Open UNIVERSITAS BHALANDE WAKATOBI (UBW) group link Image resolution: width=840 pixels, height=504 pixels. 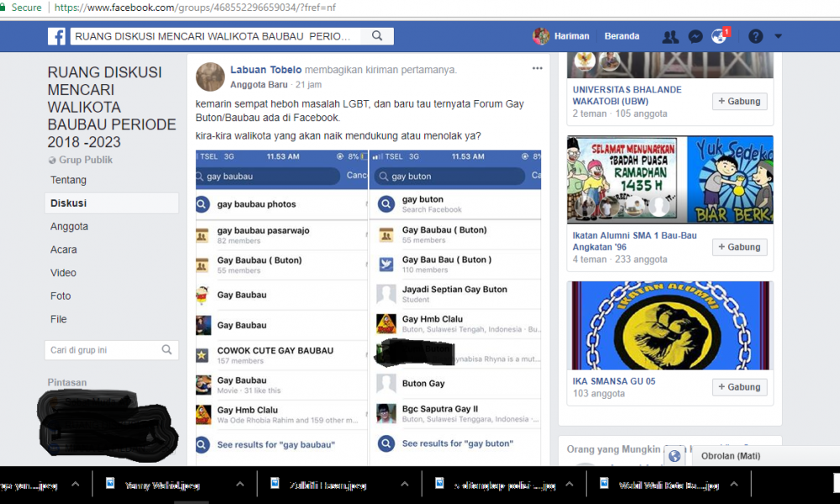coord(627,95)
